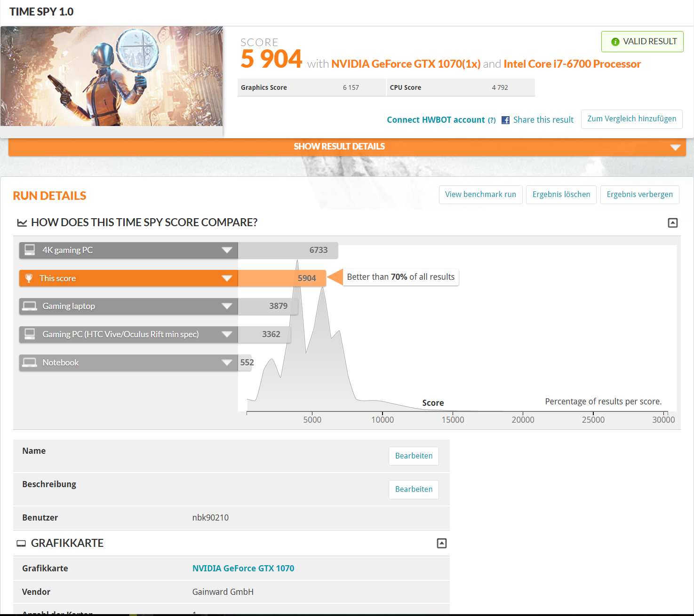Click Bearbeiten button in Beschreibung row
694x616 pixels.
[414, 490]
